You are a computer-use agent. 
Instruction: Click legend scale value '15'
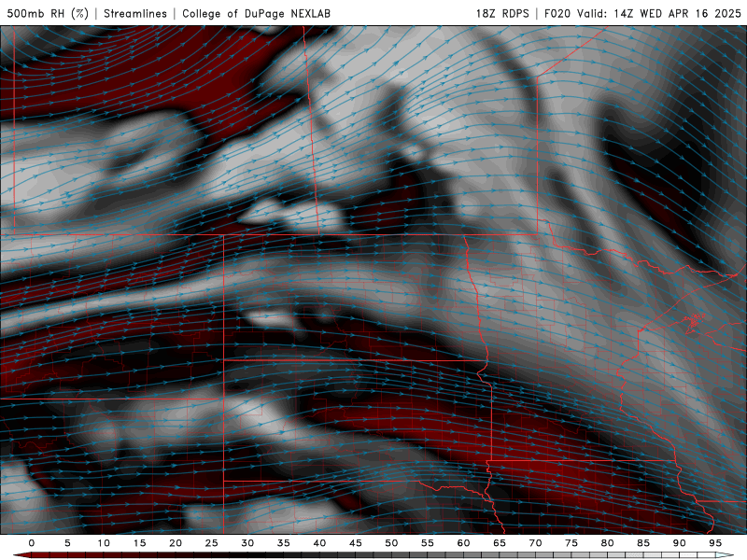139,543
